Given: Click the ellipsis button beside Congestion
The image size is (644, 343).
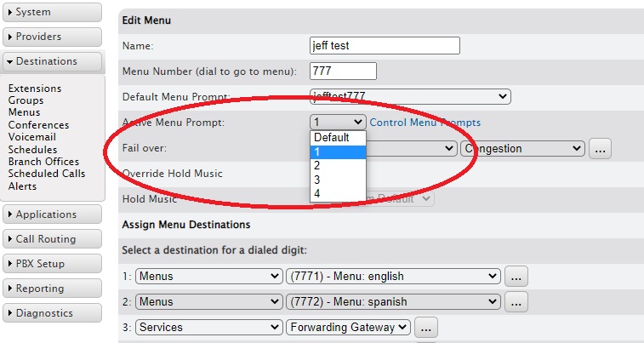Looking at the screenshot, I should (600, 148).
